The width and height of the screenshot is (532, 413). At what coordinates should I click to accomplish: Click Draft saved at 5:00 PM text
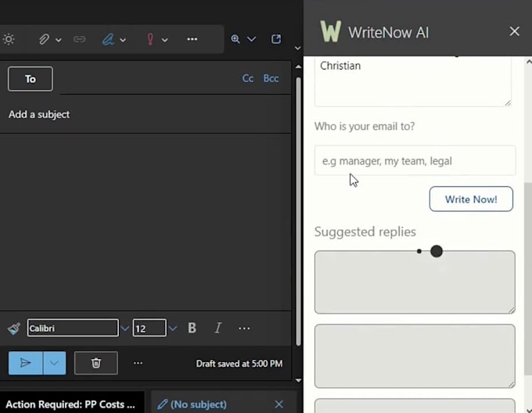tap(239, 364)
